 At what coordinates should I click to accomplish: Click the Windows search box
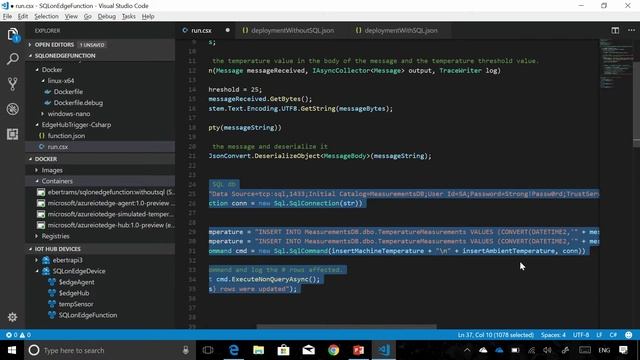(109, 350)
